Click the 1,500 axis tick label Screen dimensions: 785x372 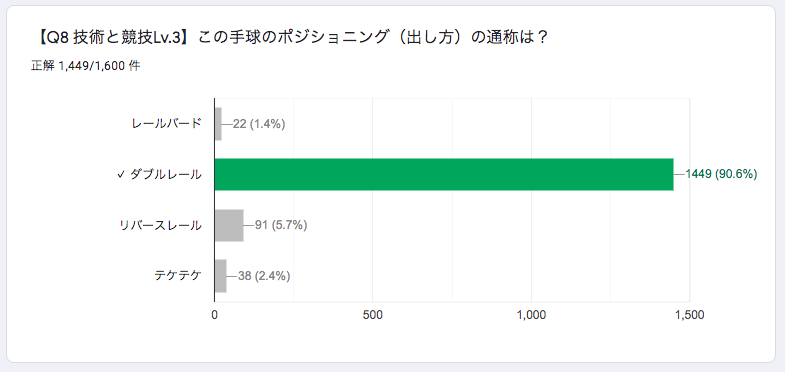689,315
